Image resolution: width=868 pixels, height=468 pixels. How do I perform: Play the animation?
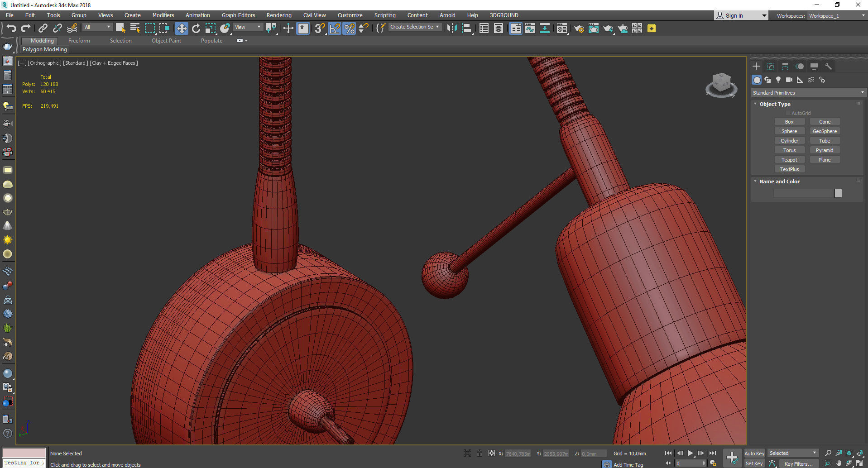690,453
